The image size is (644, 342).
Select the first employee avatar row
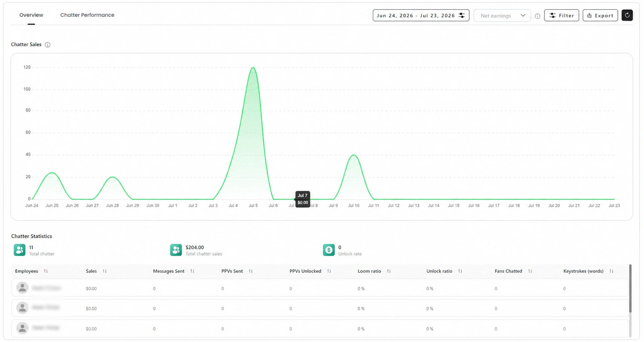[x=320, y=288]
